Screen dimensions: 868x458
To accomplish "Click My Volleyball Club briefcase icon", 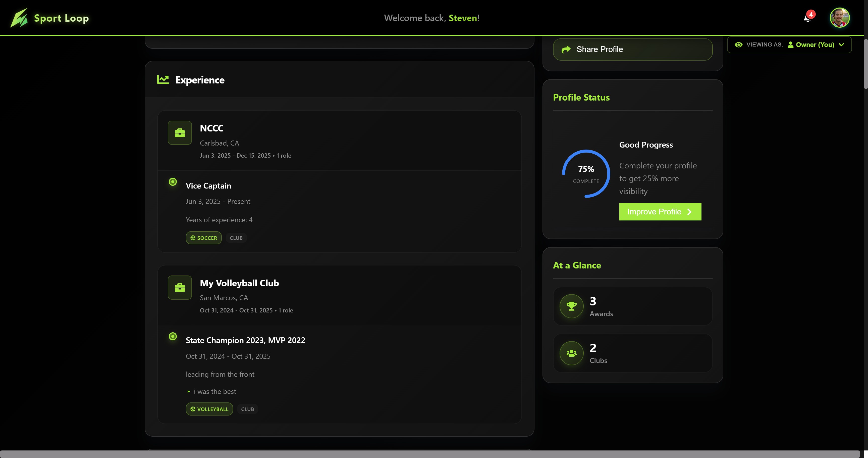I will pos(180,288).
